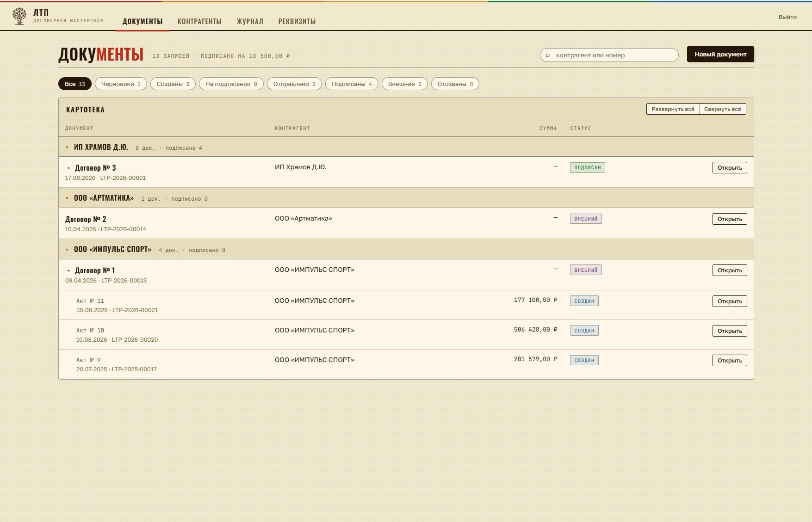Click the amount 201 579,00 ₽
The width and height of the screenshot is (812, 522).
pos(536,359)
